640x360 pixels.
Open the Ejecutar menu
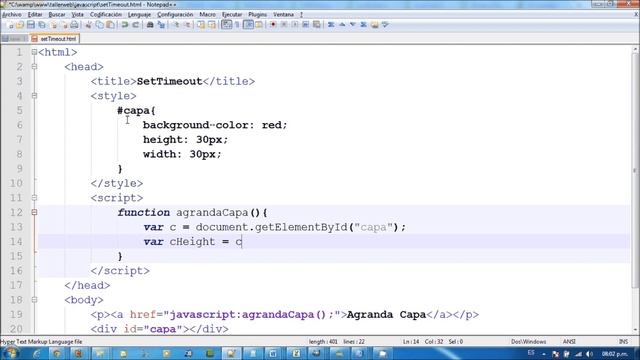[x=232, y=14]
